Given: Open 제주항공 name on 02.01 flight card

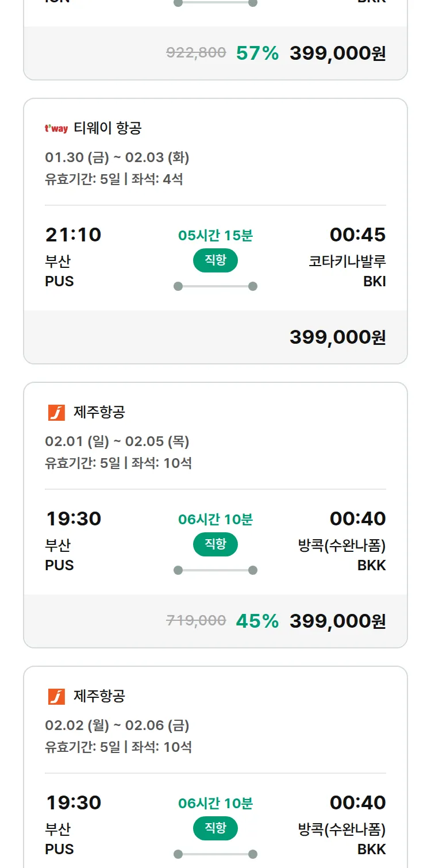Looking at the screenshot, I should pos(99,412).
